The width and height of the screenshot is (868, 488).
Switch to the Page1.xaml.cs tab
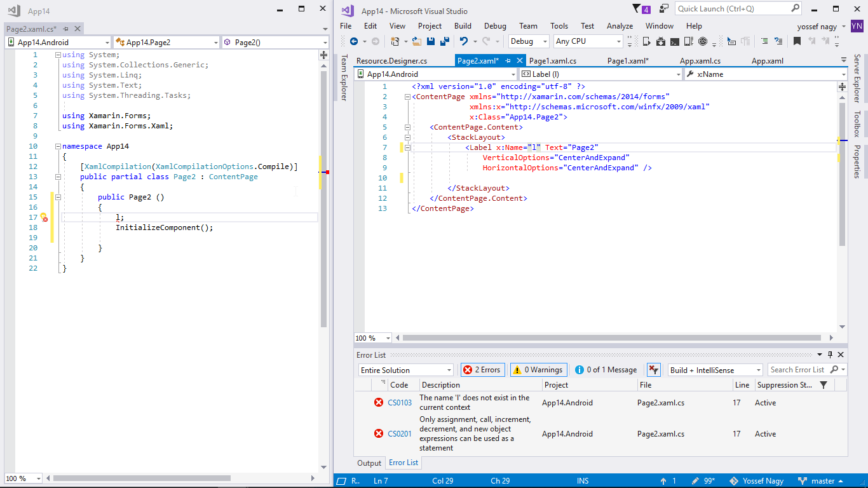click(553, 61)
